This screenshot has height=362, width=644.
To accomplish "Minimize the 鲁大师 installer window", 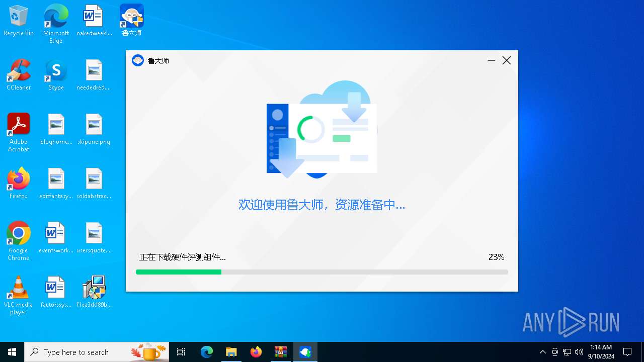I will [492, 60].
